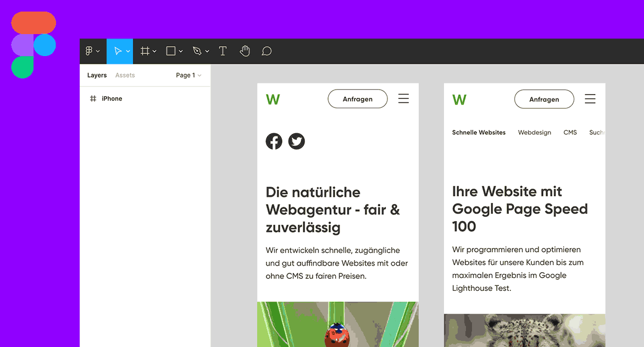Select the Rectangle shape tool
This screenshot has height=347, width=644.
[x=171, y=51]
